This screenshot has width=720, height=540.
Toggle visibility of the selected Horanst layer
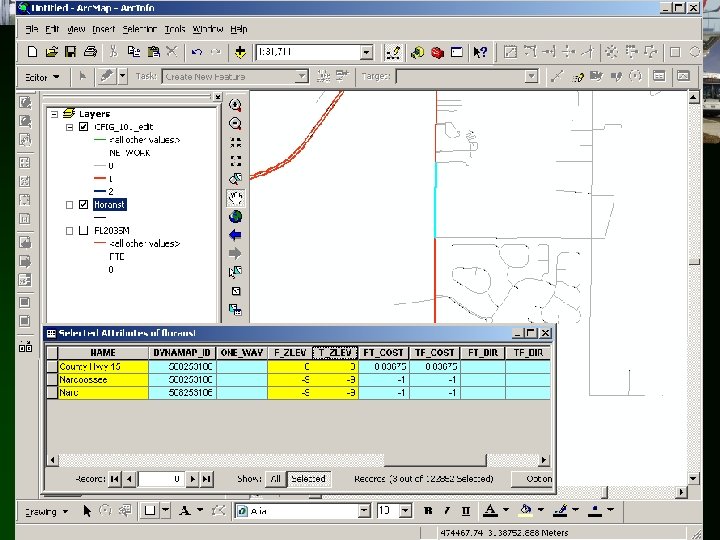pyautogui.click(x=84, y=205)
